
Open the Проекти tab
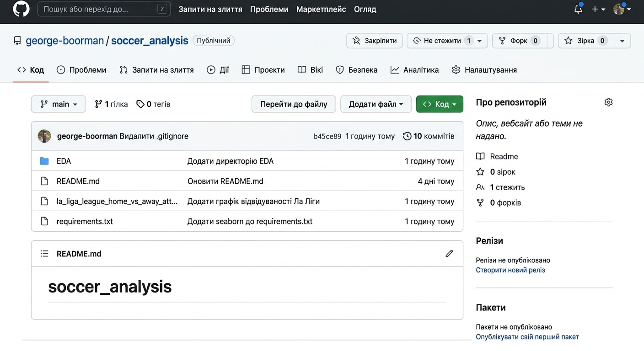coord(263,70)
